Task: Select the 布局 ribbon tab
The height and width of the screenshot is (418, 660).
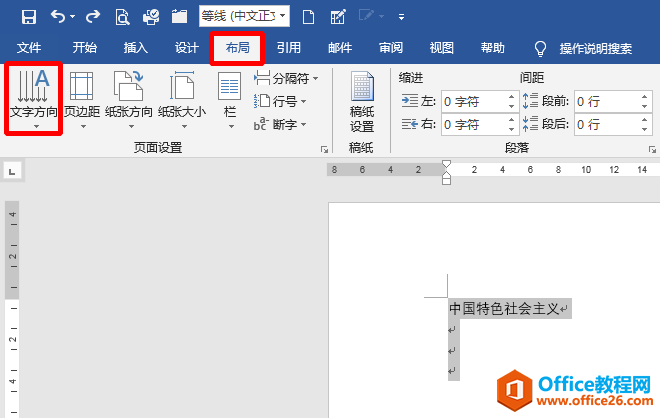Action: click(237, 48)
